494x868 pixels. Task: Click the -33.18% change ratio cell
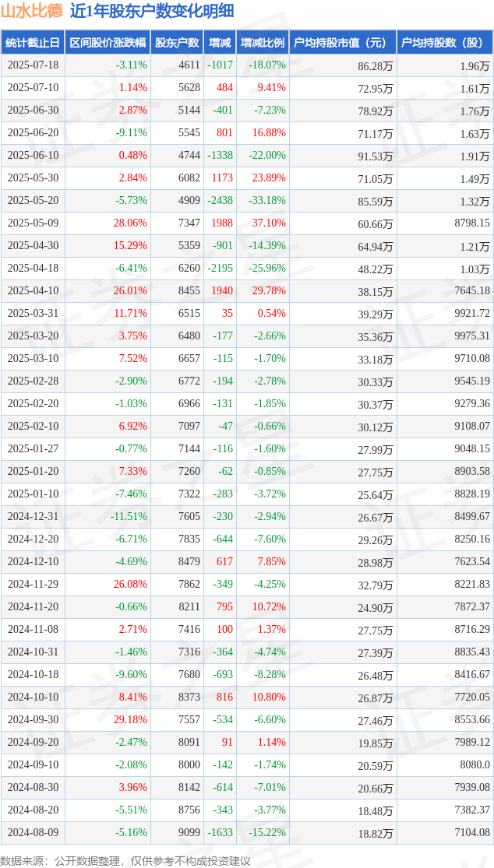pos(267,200)
